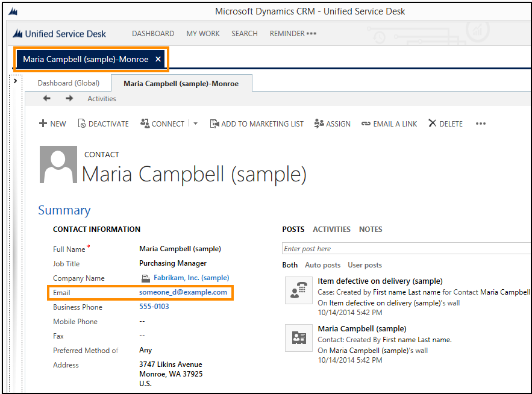Select Email a Link
This screenshot has height=394, width=532.
pos(389,124)
